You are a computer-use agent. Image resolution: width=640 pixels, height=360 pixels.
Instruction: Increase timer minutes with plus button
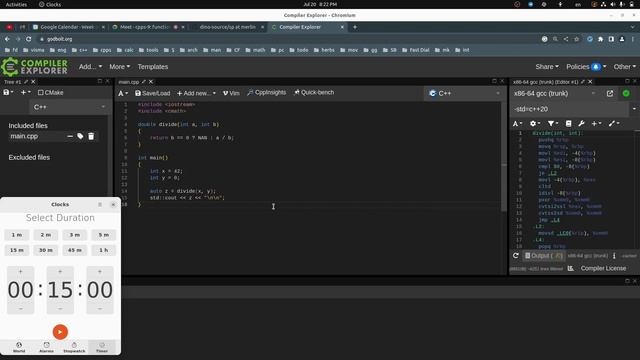[x=60, y=271]
